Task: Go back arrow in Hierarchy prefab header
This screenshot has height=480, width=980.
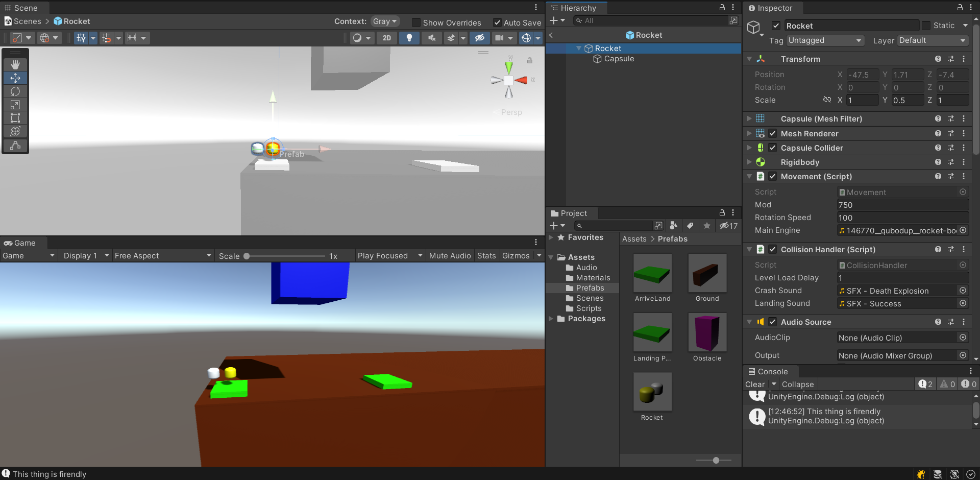Action: [x=551, y=35]
